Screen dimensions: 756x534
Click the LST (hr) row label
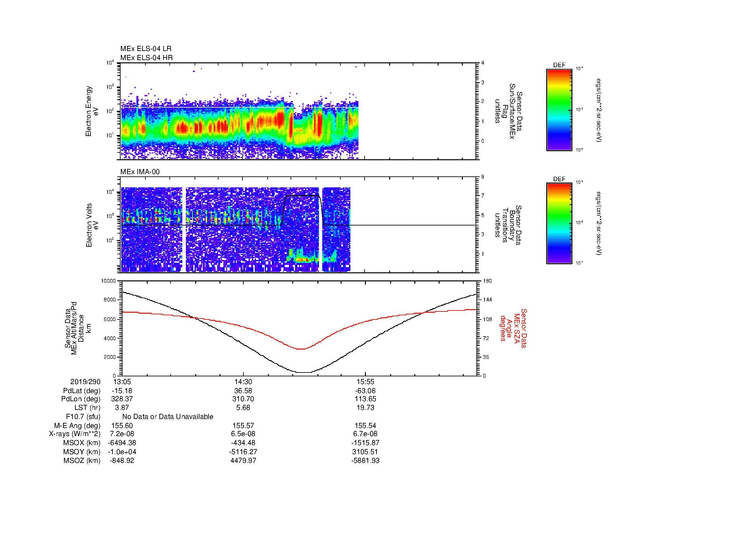coord(88,408)
